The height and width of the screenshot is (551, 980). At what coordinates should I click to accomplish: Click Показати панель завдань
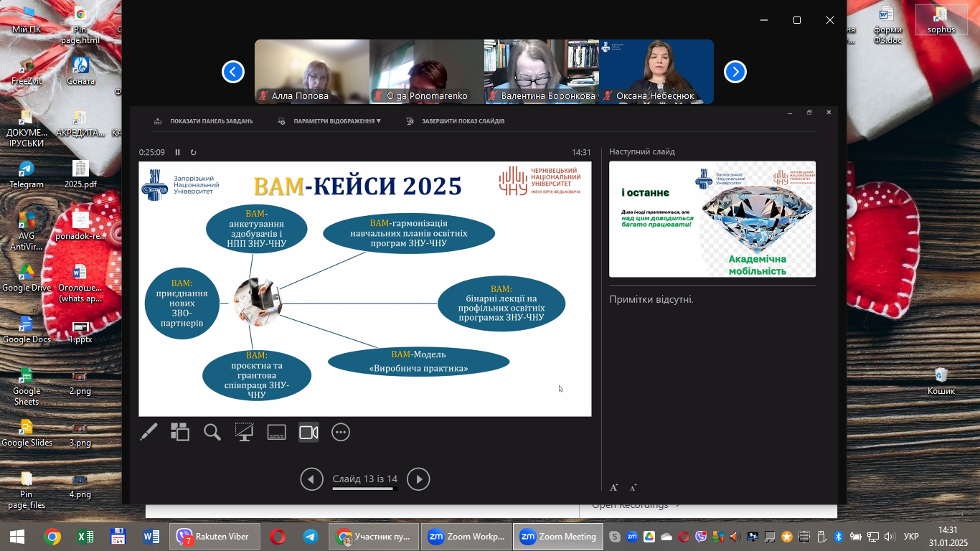tap(204, 121)
